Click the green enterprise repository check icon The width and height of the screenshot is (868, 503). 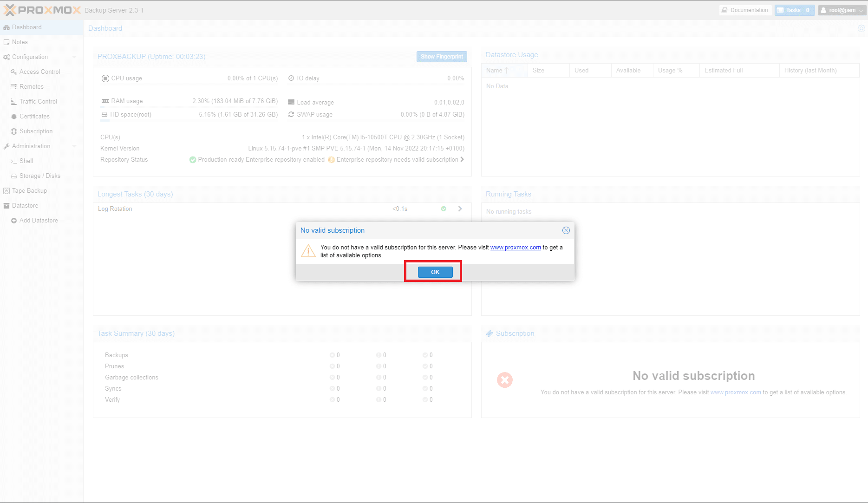[193, 160]
